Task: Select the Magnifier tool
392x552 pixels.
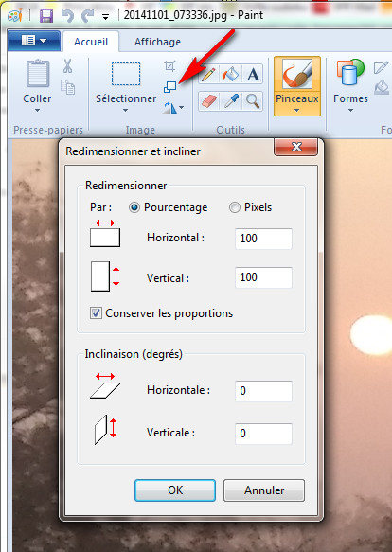Action: [x=253, y=101]
